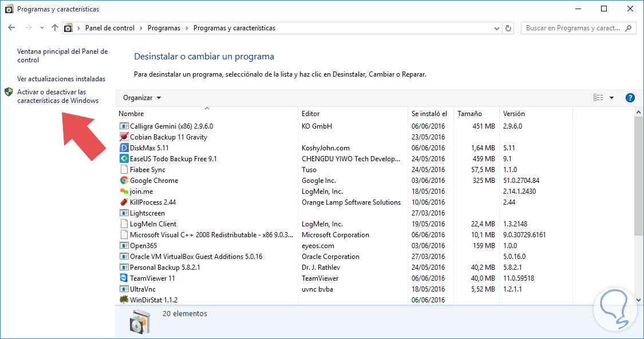
Task: Click version 51.0.2704.84 cell
Action: tap(521, 181)
